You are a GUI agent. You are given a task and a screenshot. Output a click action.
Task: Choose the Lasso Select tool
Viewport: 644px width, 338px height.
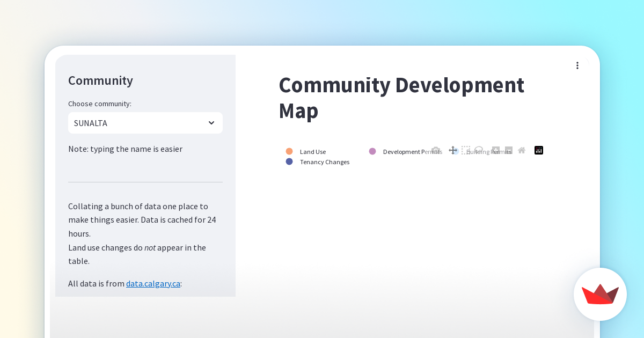pos(479,150)
